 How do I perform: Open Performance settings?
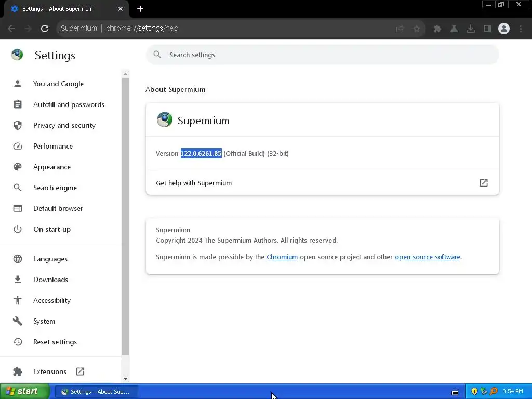53,146
